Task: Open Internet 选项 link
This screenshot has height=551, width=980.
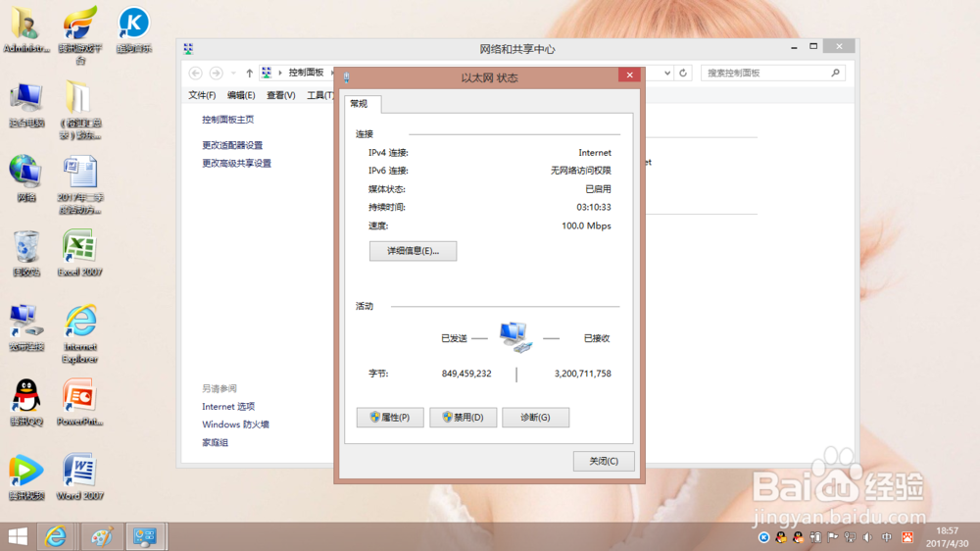Action: 228,407
